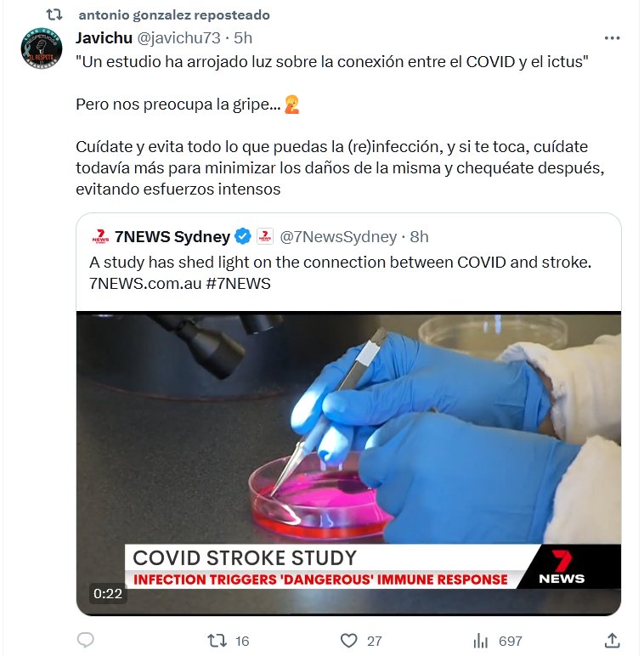
Task: Open view analytics bar chart icon
Action: click(x=481, y=641)
